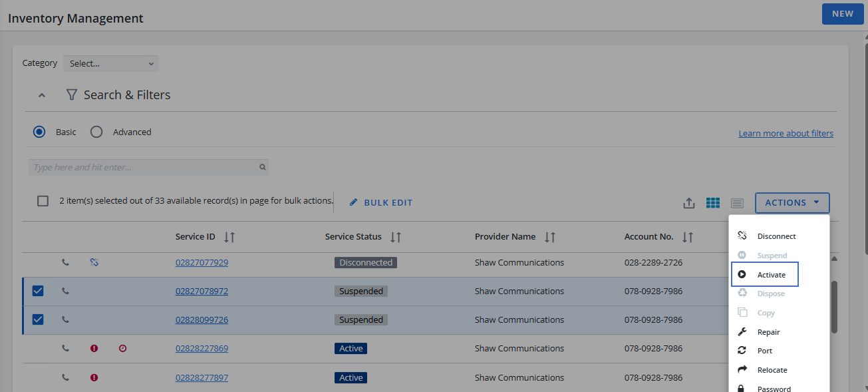This screenshot has width=868, height=392.
Task: Close the ACTIONS dropdown button
Action: 792,203
